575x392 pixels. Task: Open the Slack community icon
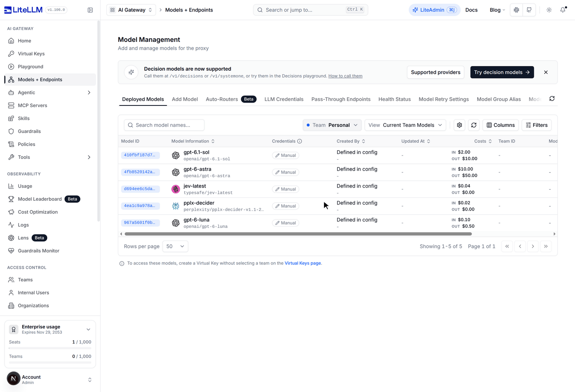point(516,10)
